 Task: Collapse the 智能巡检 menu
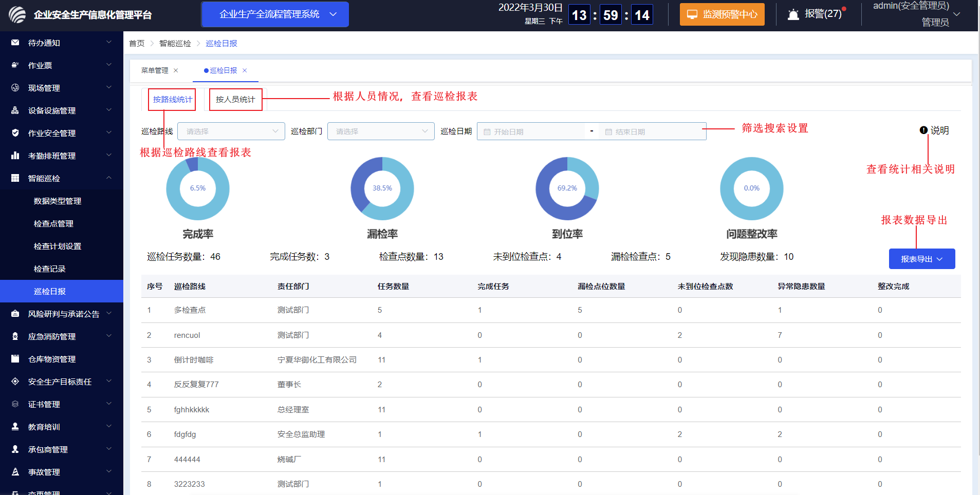click(x=109, y=178)
